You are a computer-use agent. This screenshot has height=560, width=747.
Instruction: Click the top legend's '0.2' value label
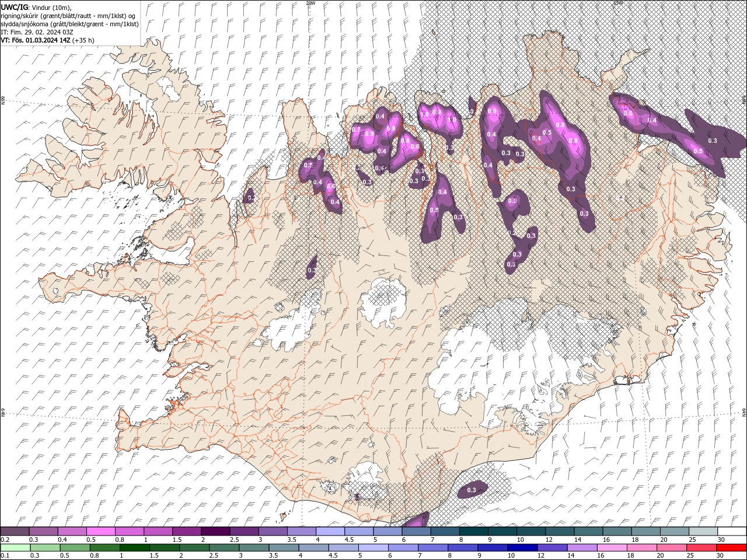tap(5, 540)
